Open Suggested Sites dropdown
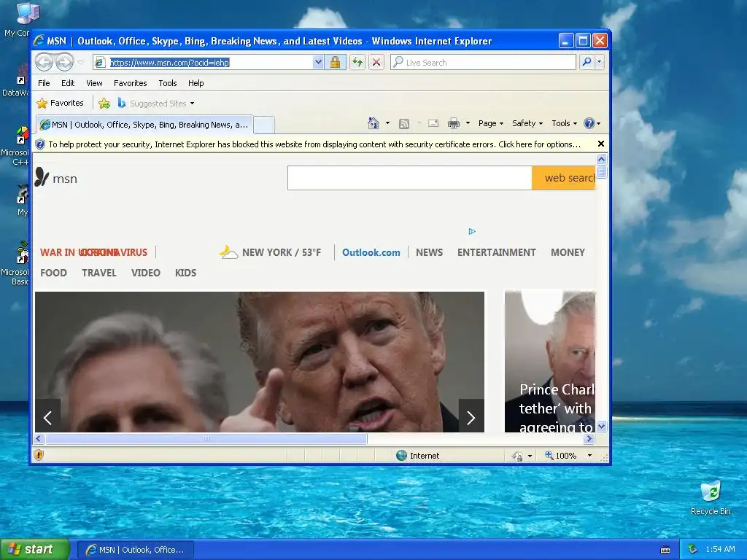This screenshot has width=747, height=560. tap(156, 104)
